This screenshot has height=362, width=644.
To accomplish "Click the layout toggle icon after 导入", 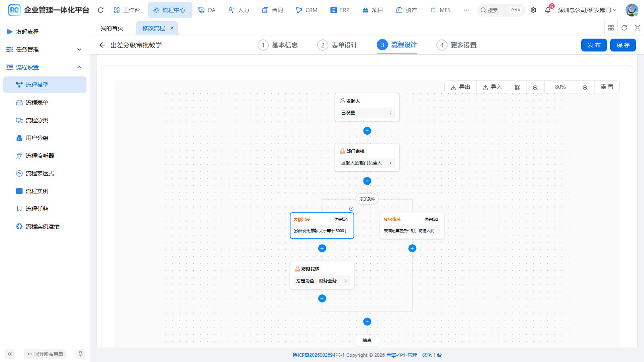I will click(517, 87).
